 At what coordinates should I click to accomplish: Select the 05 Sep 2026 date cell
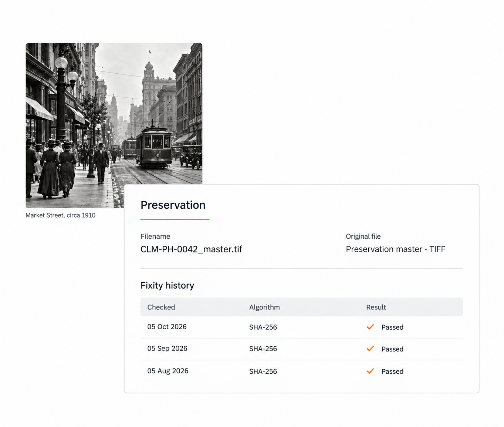167,349
